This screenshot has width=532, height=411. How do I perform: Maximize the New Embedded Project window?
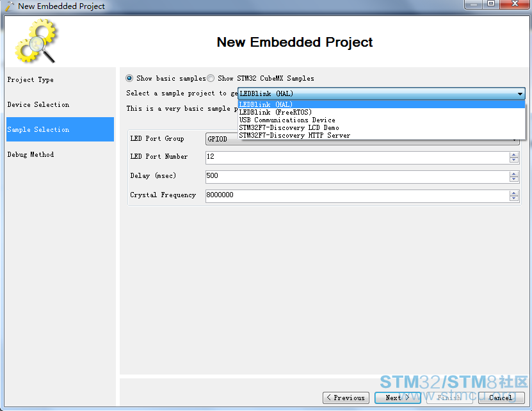(491, 4)
